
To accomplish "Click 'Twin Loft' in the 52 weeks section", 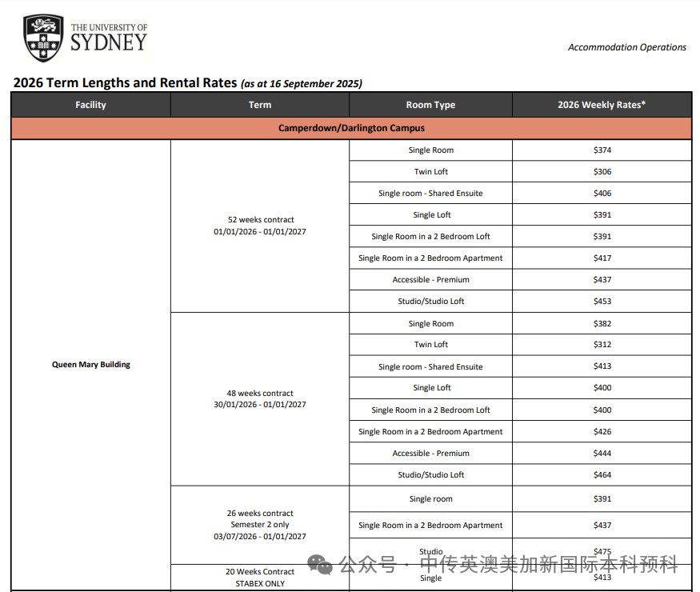I will point(431,171).
